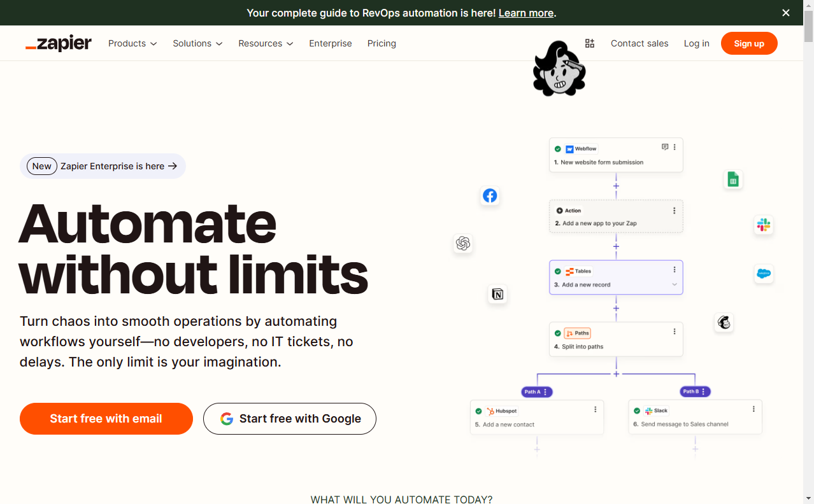Open three-dot menu on Webflow step
The height and width of the screenshot is (504, 814).
point(675,147)
